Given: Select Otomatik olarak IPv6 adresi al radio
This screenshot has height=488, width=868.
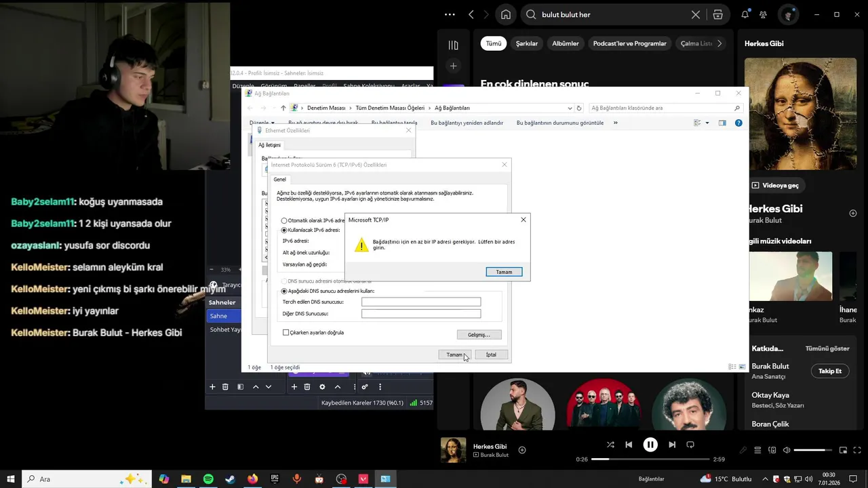Looking at the screenshot, I should click(285, 221).
